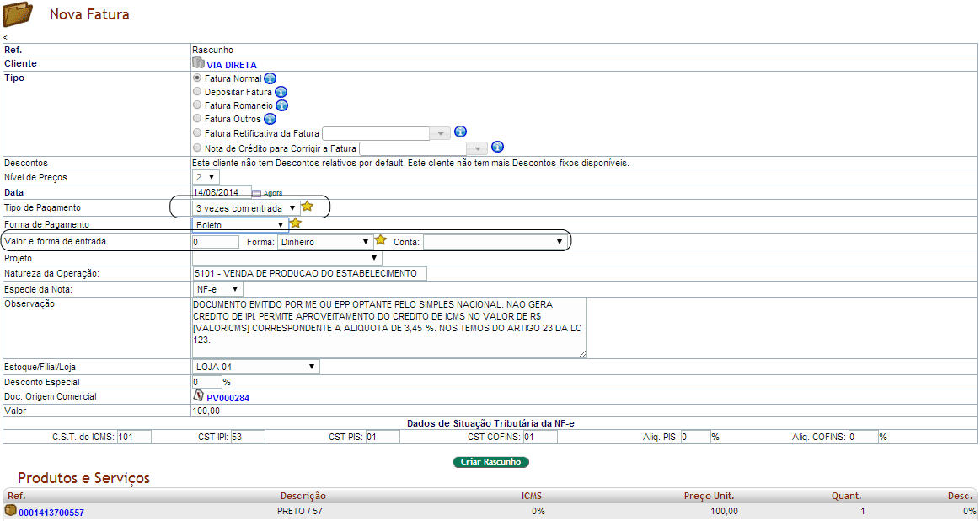
Task: Open the PV000284 origin document link
Action: [228, 398]
